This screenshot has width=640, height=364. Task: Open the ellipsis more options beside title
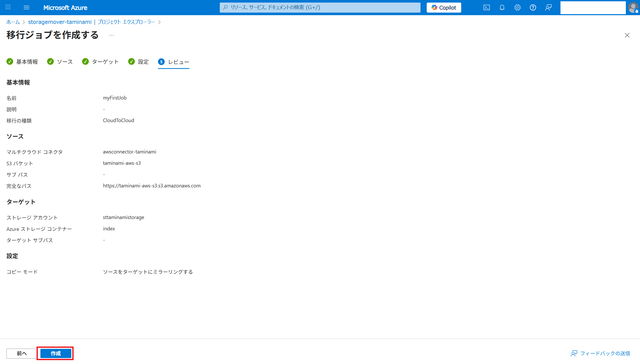[x=111, y=35]
